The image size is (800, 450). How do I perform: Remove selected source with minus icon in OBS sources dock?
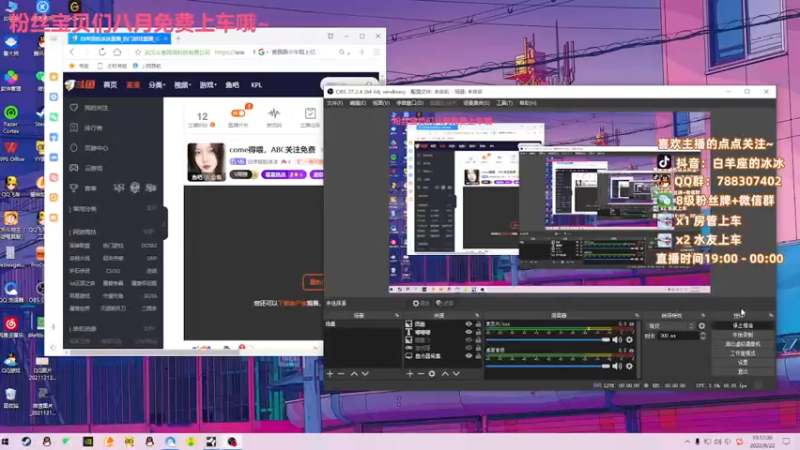pyautogui.click(x=420, y=374)
